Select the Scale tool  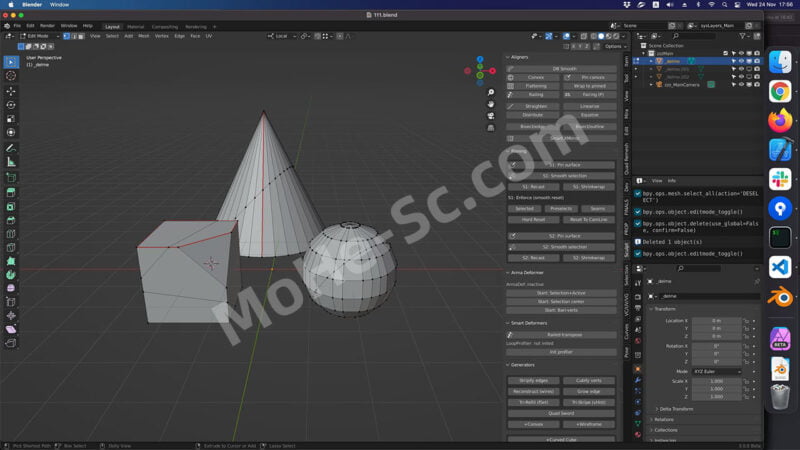11,118
